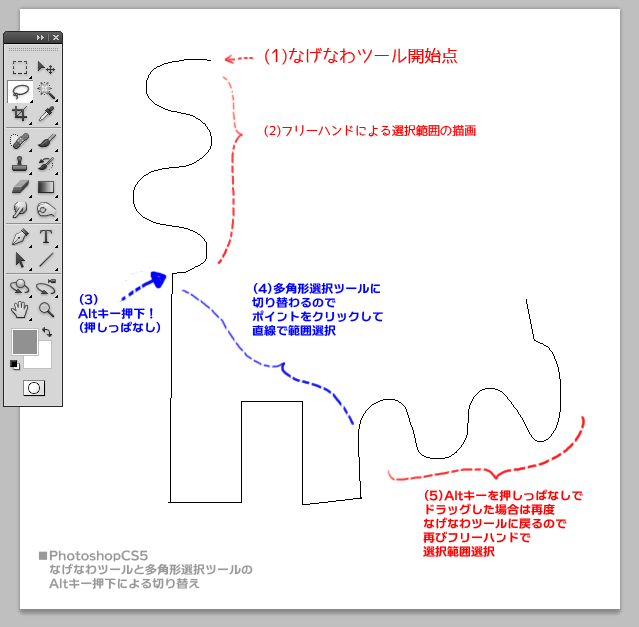This screenshot has width=639, height=627.
Task: Select the Crop tool
Action: (x=20, y=114)
